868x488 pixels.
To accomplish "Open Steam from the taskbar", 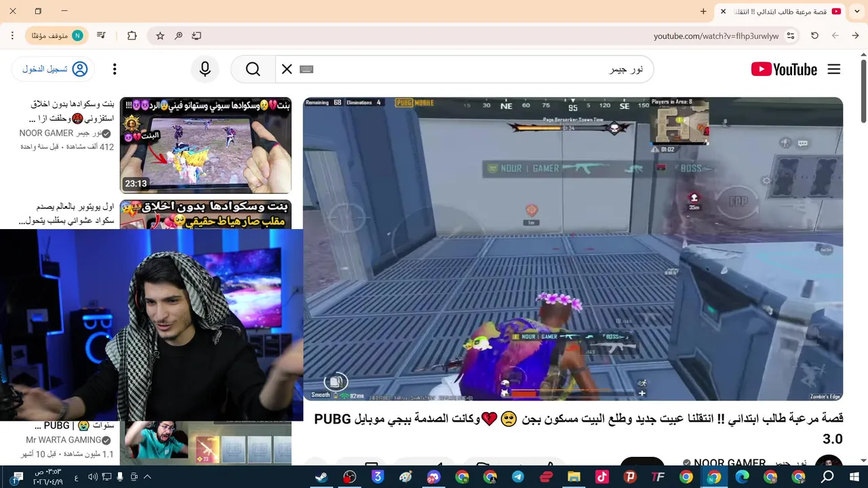I will coord(321,476).
